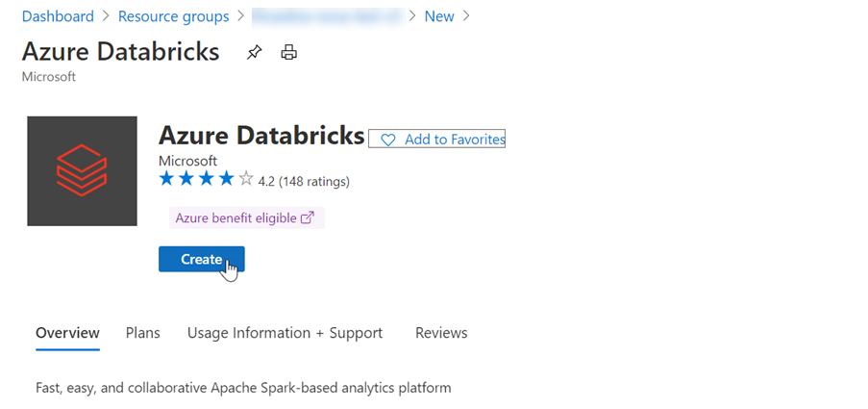The width and height of the screenshot is (868, 409).
Task: Switch to the Overview tab
Action: (67, 333)
